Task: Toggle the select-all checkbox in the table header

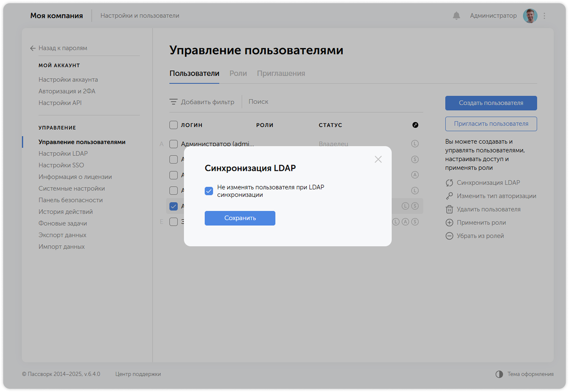Action: [173, 125]
